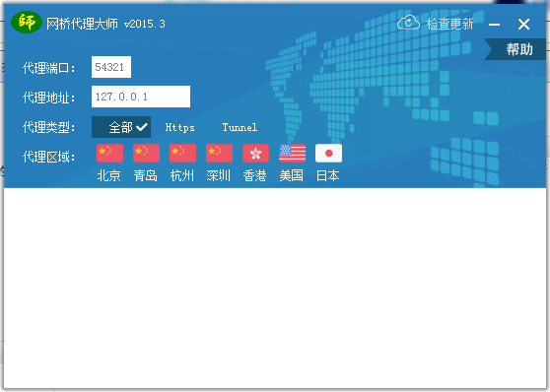Select the 全部 proxy type option
Viewport: 550px width, 392px height.
pos(121,127)
